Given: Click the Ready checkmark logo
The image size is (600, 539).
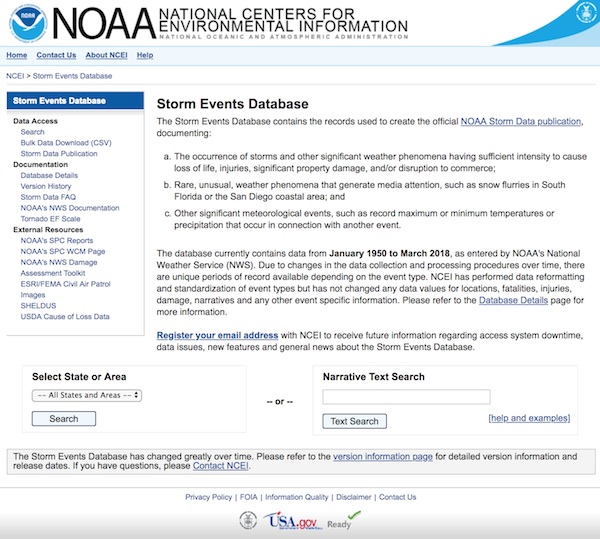Looking at the screenshot, I should (344, 521).
